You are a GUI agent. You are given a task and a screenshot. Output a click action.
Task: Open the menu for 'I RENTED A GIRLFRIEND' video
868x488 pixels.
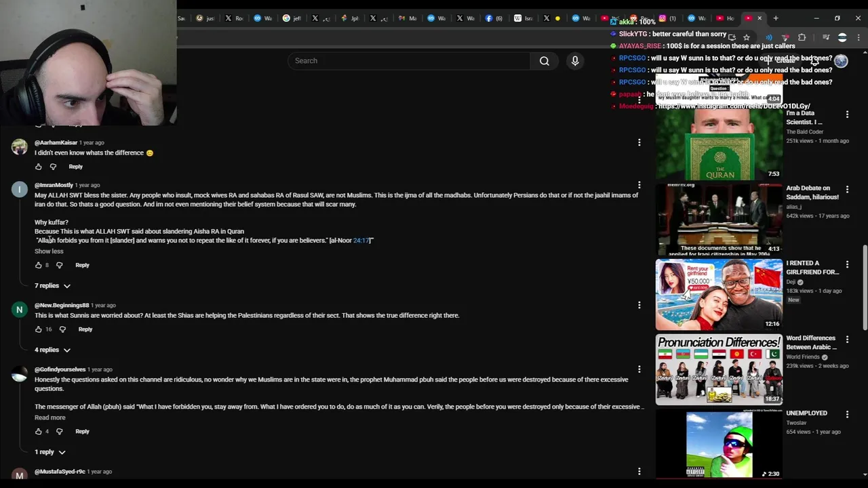tap(847, 264)
